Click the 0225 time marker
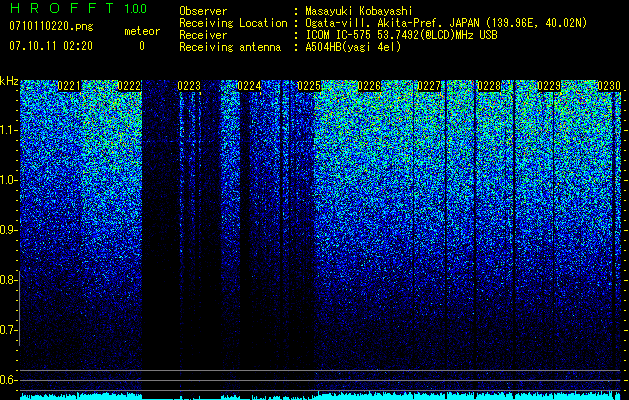Viewport: 629px width, 400px height. [x=309, y=86]
